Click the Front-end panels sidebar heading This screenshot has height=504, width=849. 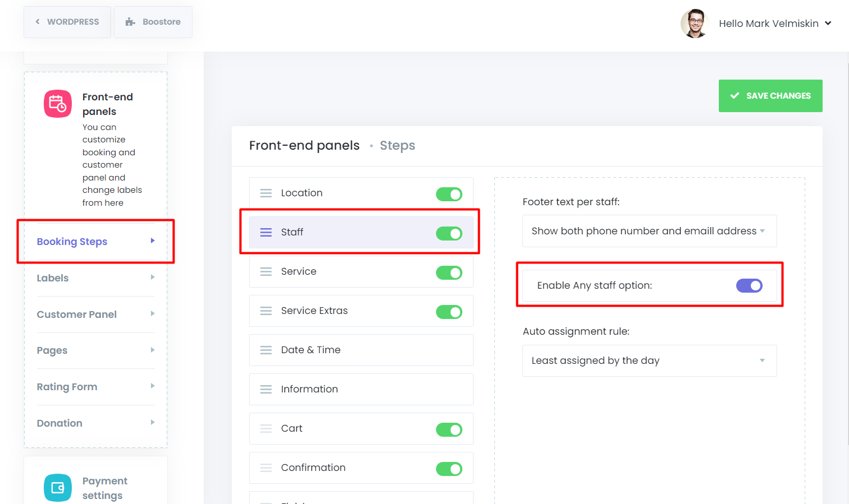[108, 104]
